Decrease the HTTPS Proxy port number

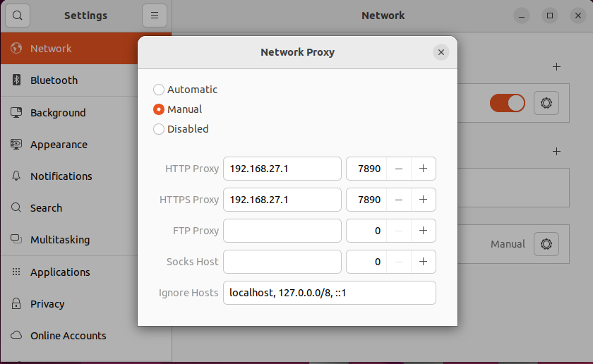(x=399, y=200)
